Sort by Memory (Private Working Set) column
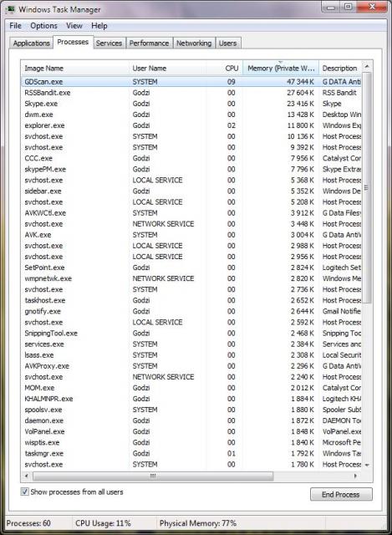The height and width of the screenshot is (535, 392). [281, 69]
